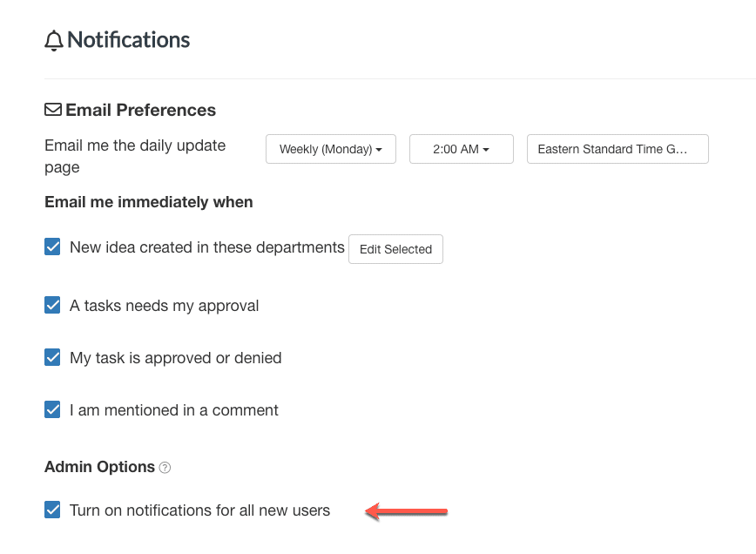Open the Weekly (Monday) frequency dropdown
Viewport: 756px width, 554px height.
point(331,149)
